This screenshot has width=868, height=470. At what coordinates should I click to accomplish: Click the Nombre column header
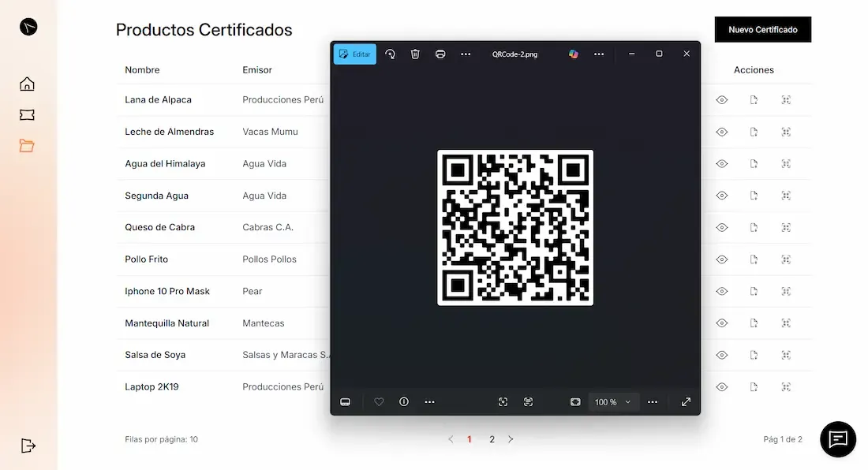click(142, 70)
